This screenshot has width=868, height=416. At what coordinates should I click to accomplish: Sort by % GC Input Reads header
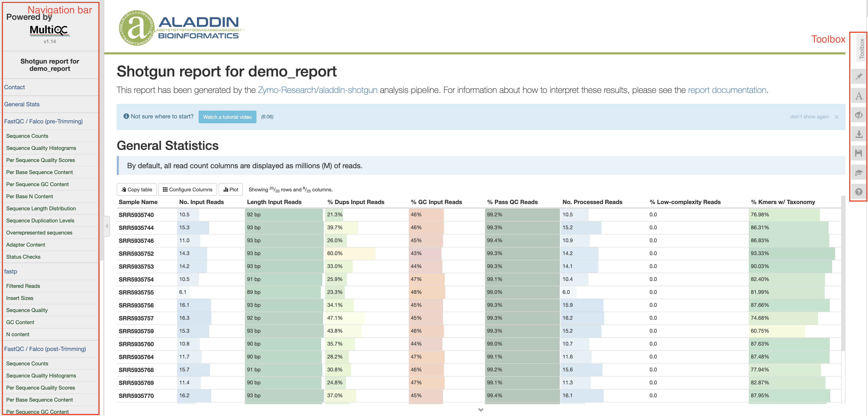(436, 202)
